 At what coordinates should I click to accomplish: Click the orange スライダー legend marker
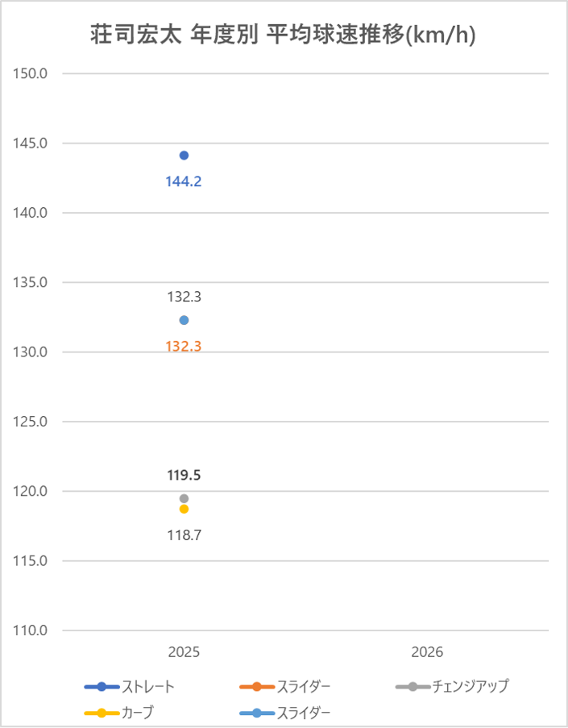coord(256,687)
